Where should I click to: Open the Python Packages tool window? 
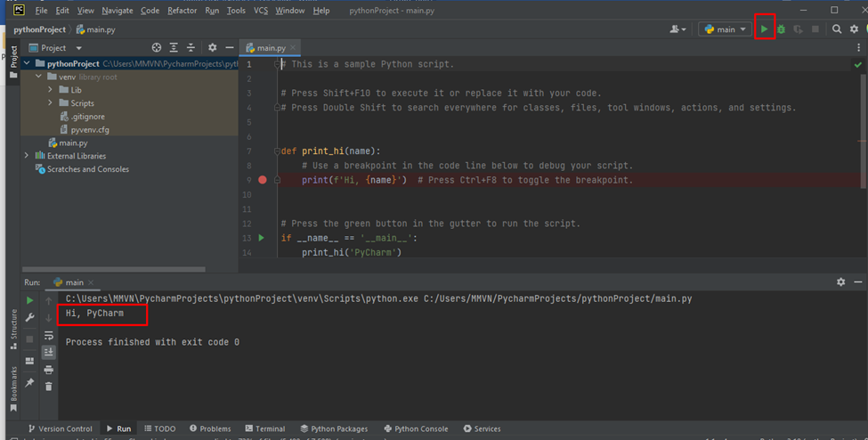(x=334, y=428)
